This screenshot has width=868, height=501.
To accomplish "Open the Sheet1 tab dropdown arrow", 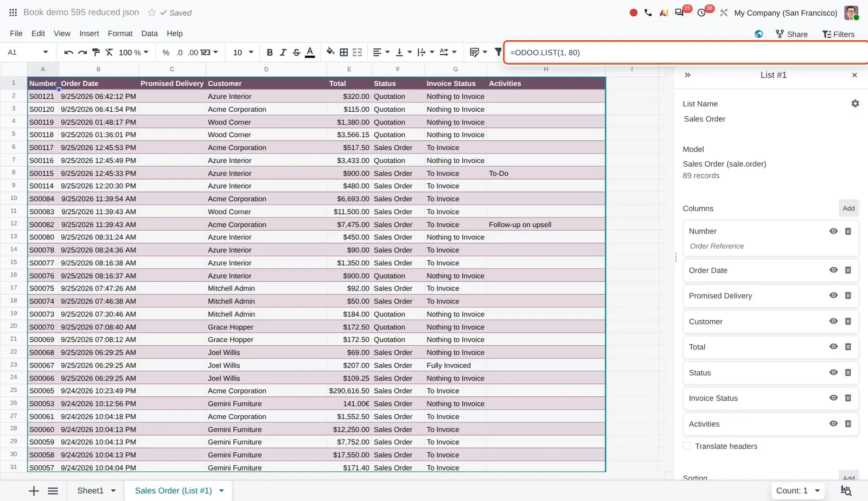I will pos(113,491).
